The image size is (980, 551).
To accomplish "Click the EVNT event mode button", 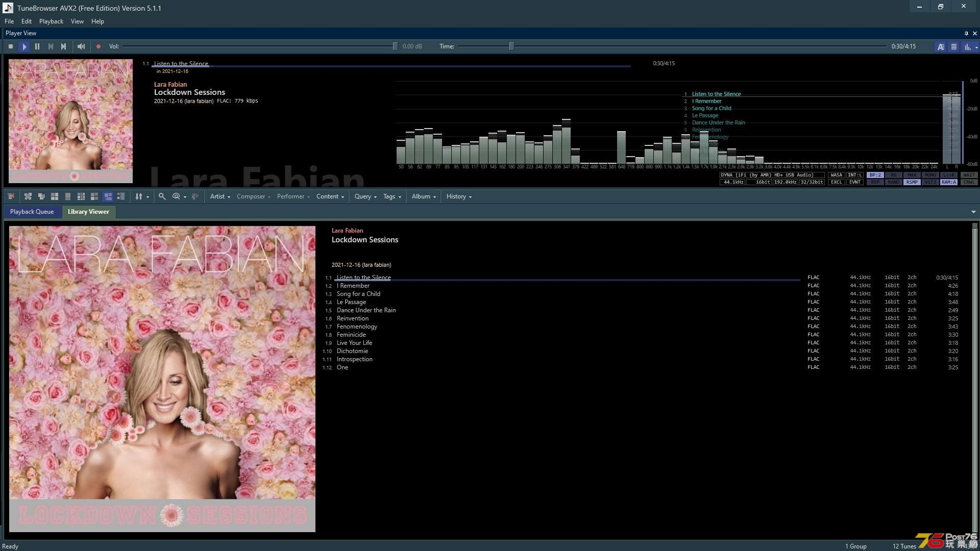I will click(x=855, y=182).
